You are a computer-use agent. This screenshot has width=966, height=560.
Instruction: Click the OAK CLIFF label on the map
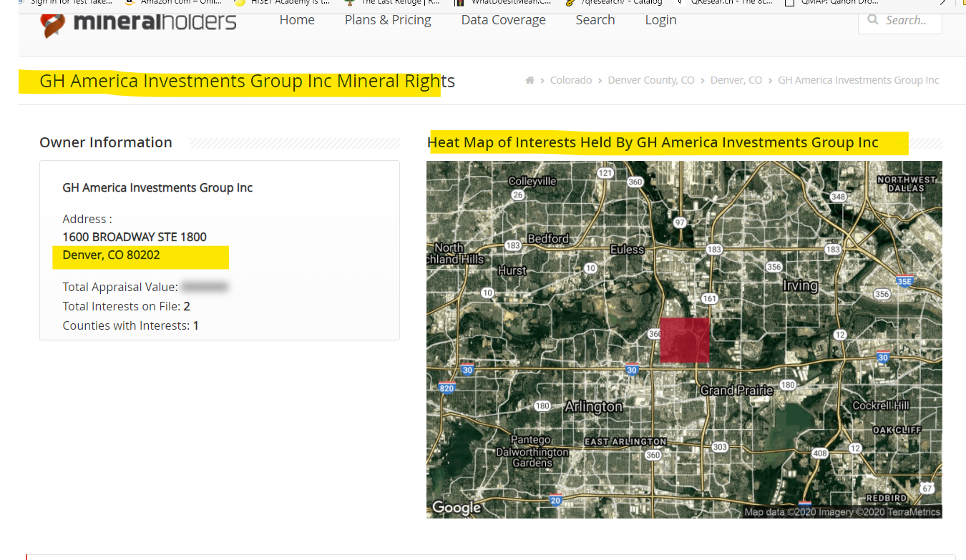[x=897, y=430]
